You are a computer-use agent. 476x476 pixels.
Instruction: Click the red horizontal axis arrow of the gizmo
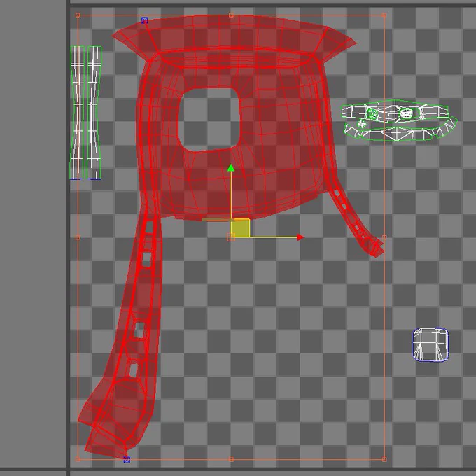pos(300,237)
